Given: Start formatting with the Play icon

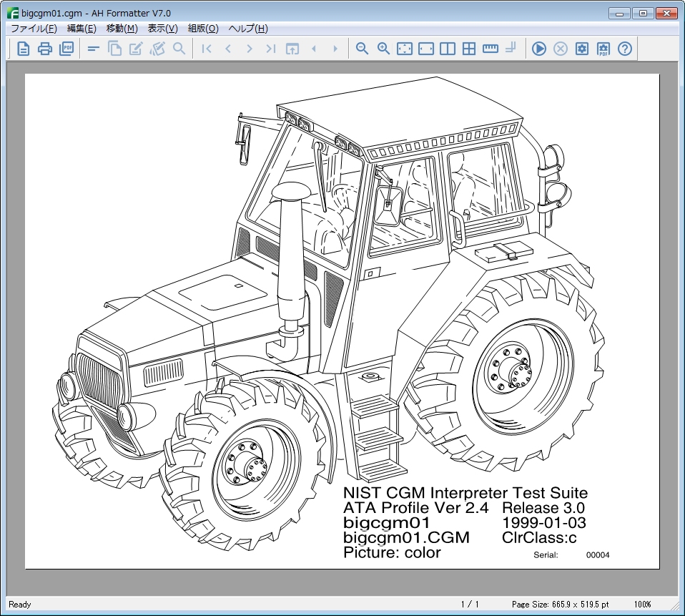Looking at the screenshot, I should pyautogui.click(x=539, y=49).
